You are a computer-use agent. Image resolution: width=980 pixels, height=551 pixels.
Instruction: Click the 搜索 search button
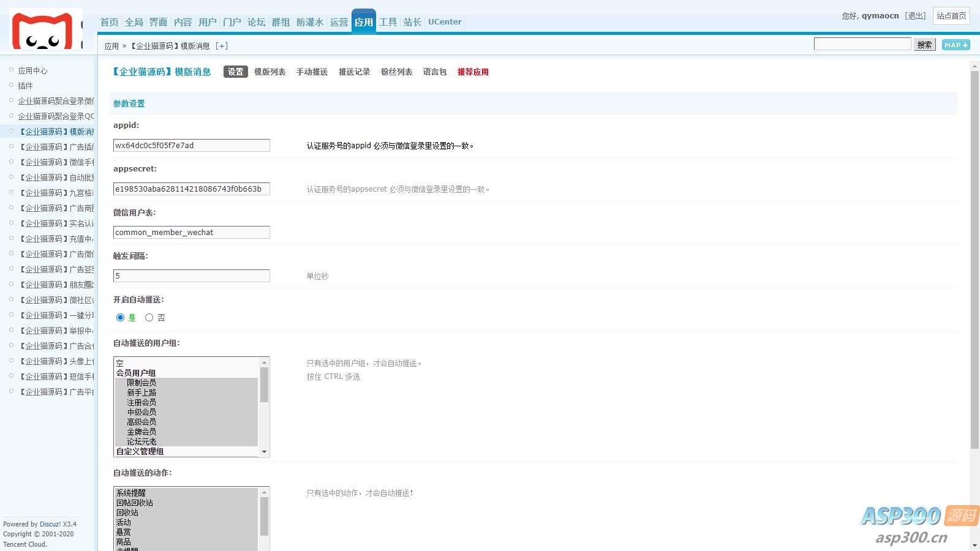(x=924, y=45)
